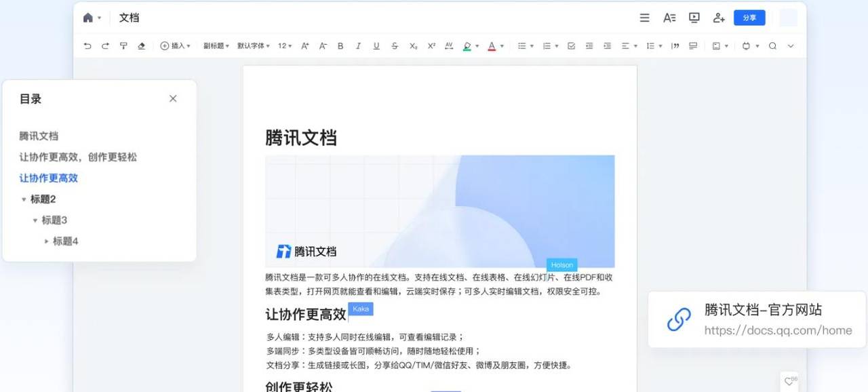The image size is (868, 392).
Task: Click the blockquote icon
Action: 675,45
